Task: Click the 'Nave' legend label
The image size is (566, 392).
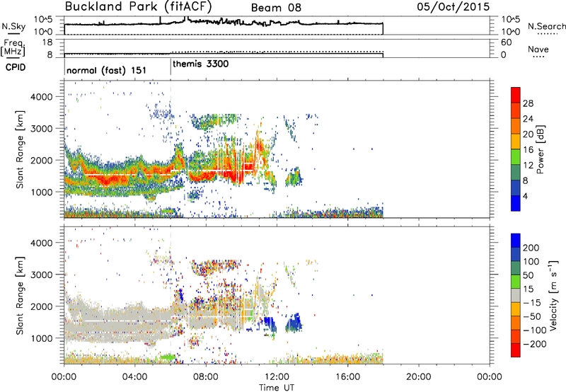Action: [538, 49]
